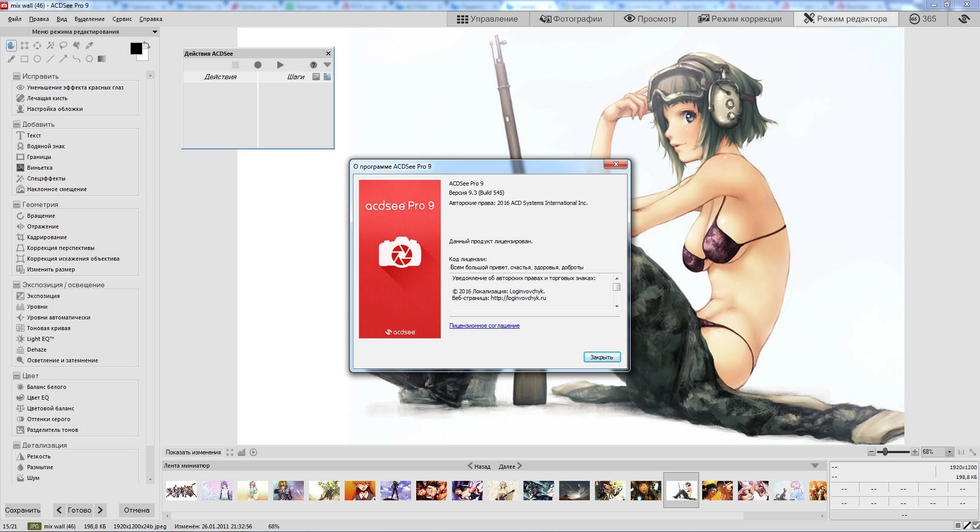Click Stop in ACDSee Actions panel
Viewport: 980px width, 532px height.
(x=235, y=65)
